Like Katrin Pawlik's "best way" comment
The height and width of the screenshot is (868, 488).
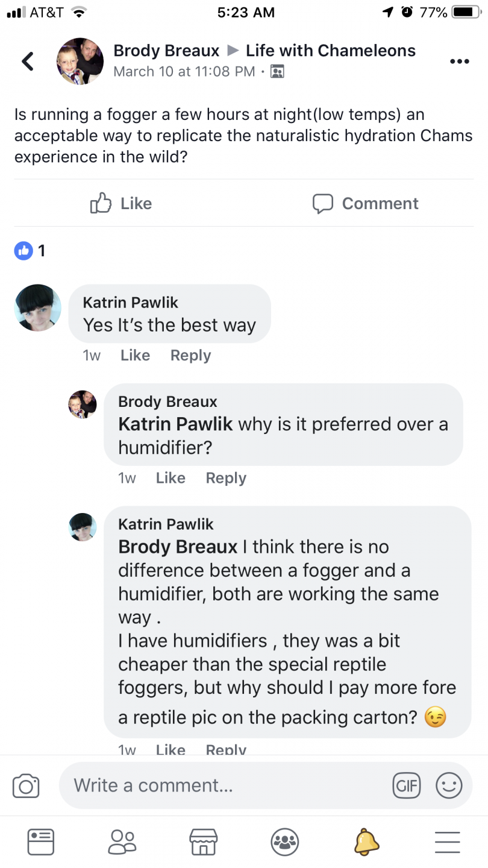[135, 356]
